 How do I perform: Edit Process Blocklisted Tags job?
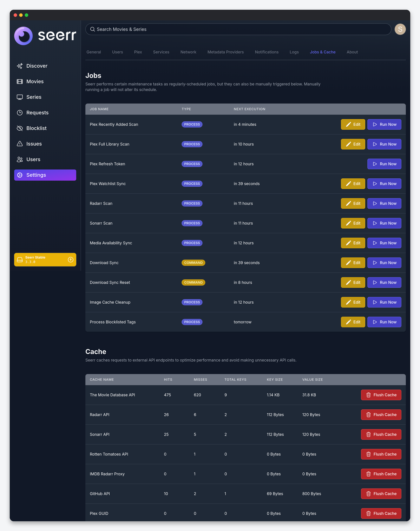coord(353,322)
